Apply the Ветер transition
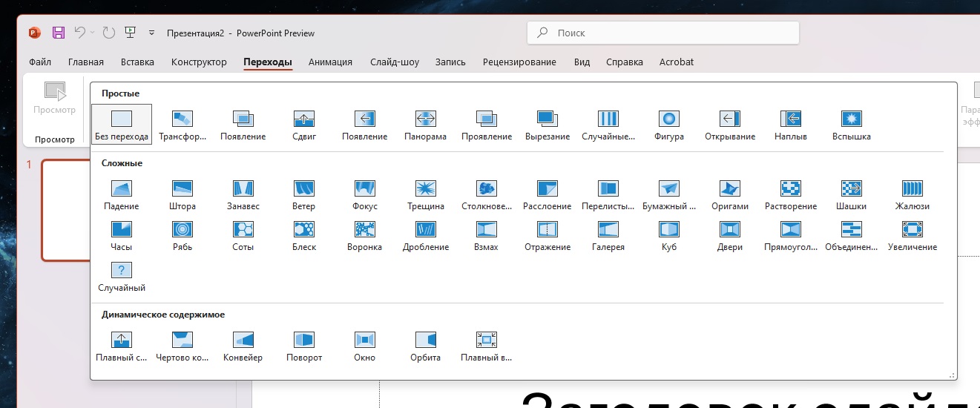The height and width of the screenshot is (408, 980). 304,194
